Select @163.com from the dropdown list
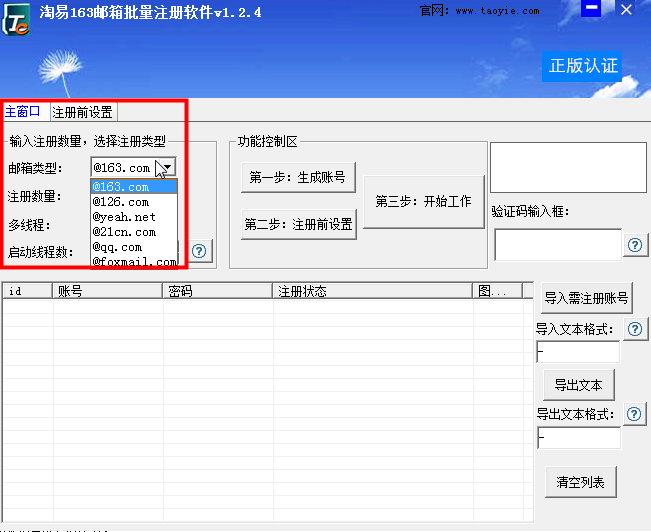 click(x=134, y=187)
